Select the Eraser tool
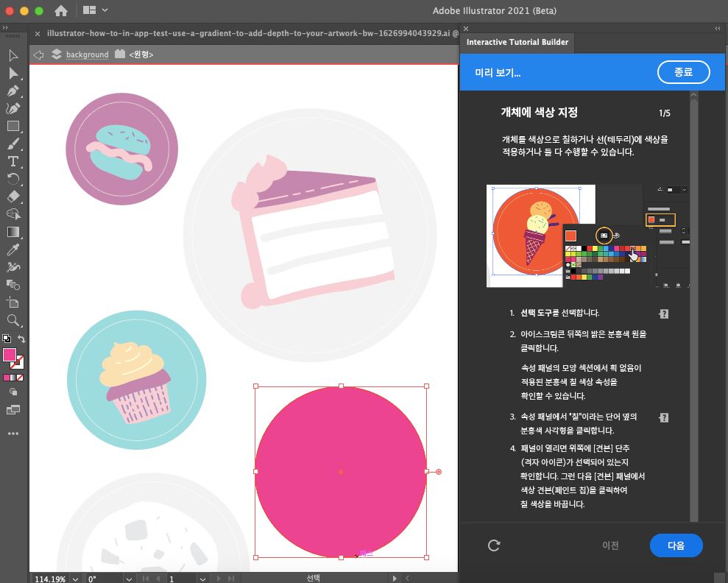Image resolution: width=728 pixels, height=583 pixels. click(13, 197)
